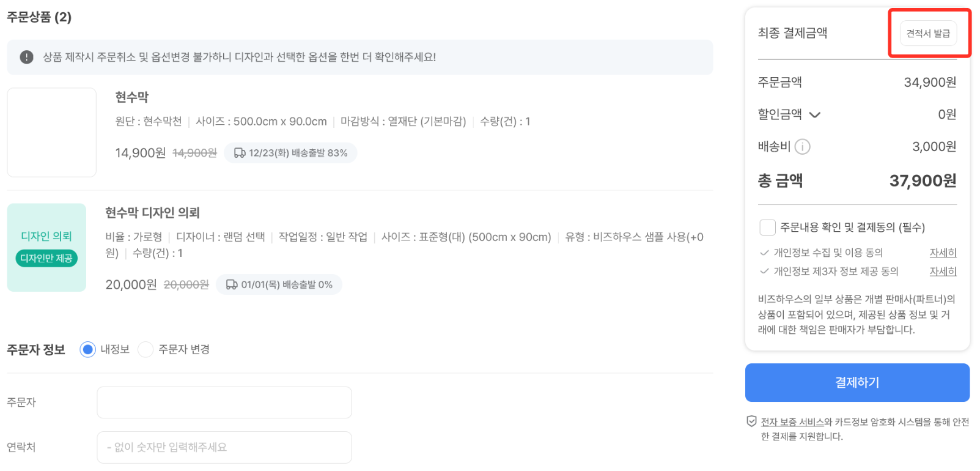Click the warning exclamation icon in notice
The width and height of the screenshot is (980, 471).
[26, 57]
